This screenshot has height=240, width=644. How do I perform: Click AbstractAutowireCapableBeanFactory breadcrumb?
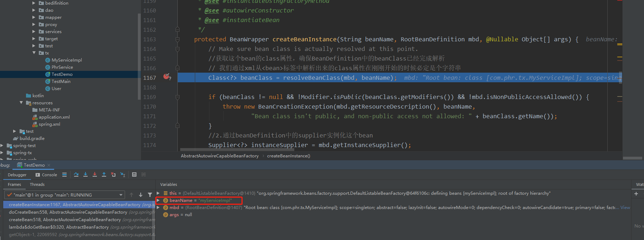click(x=220, y=156)
